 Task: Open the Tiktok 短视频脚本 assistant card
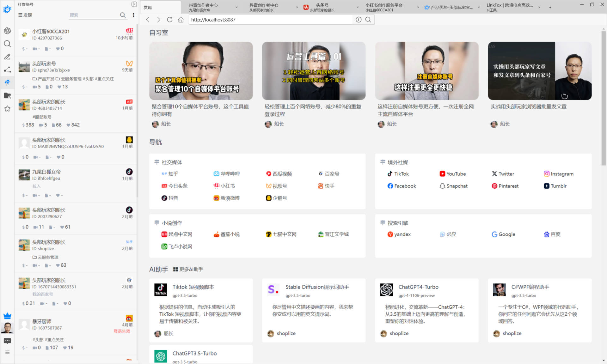point(201,310)
